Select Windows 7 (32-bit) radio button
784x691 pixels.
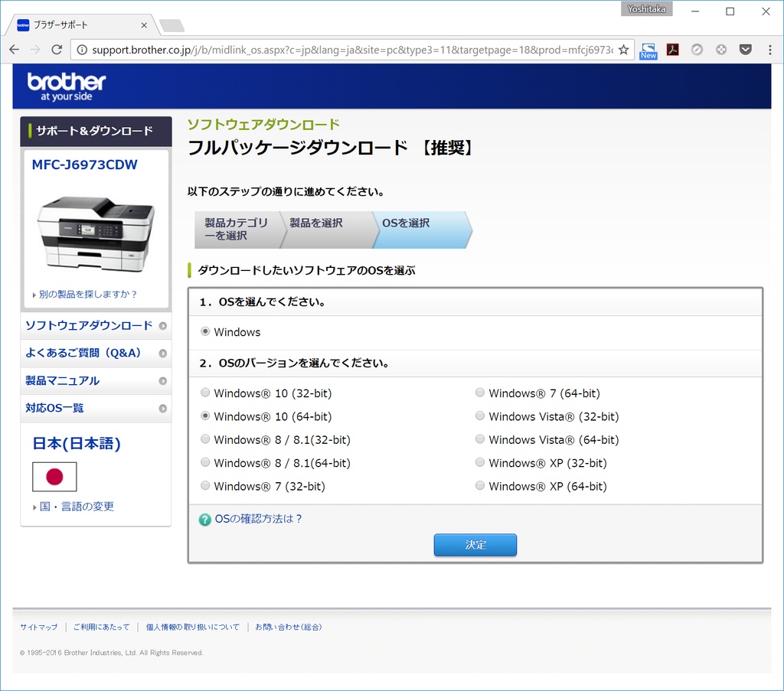[205, 486]
